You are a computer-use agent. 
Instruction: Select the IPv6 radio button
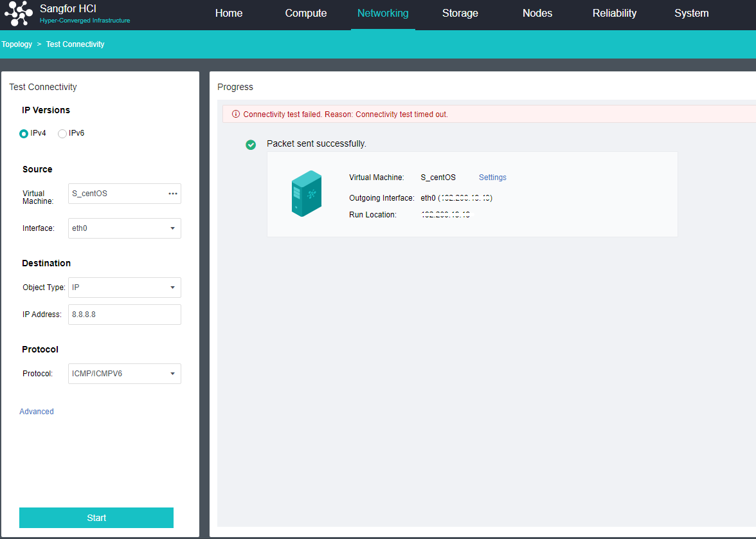click(62, 134)
